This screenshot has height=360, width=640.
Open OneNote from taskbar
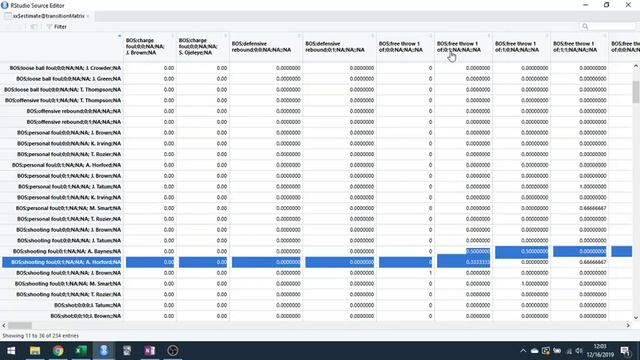pos(150,351)
